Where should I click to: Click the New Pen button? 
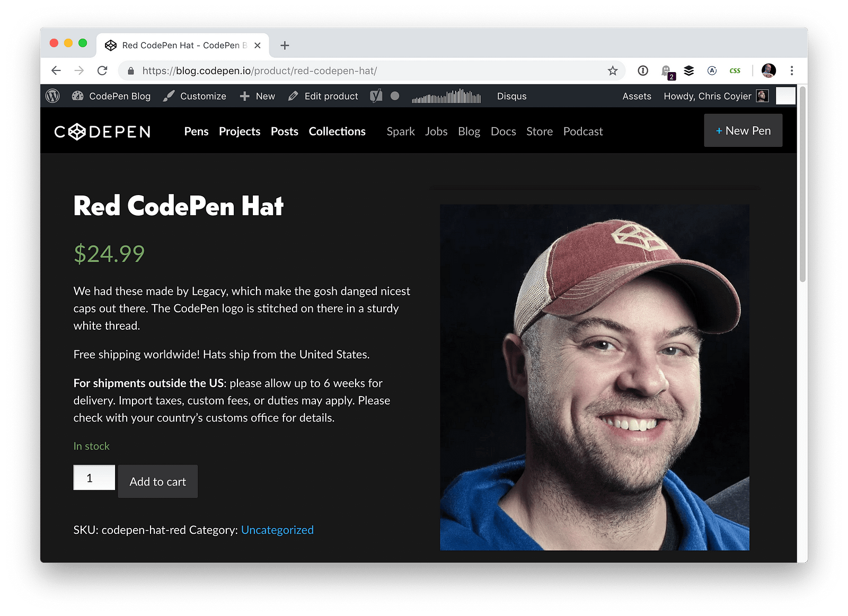743,130
